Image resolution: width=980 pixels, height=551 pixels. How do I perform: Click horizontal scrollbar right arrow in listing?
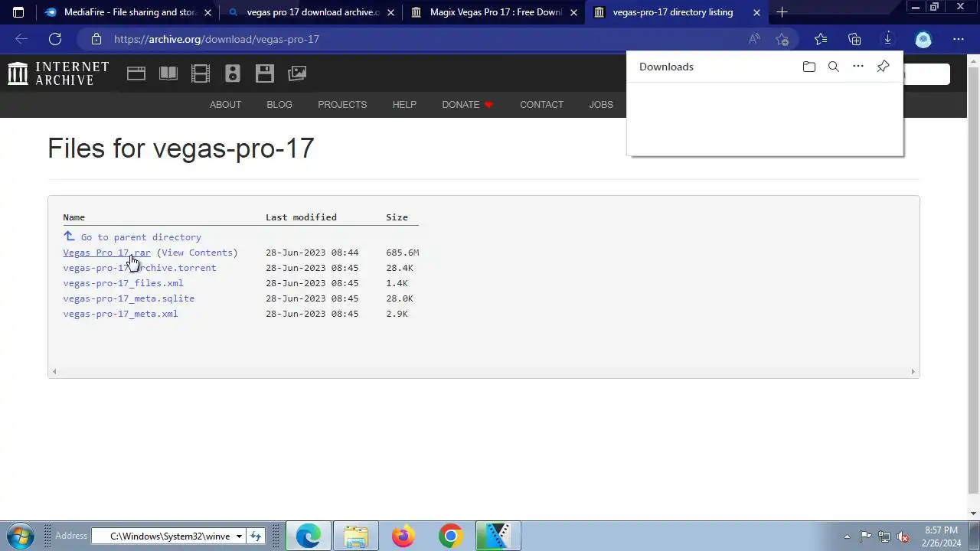(x=913, y=372)
